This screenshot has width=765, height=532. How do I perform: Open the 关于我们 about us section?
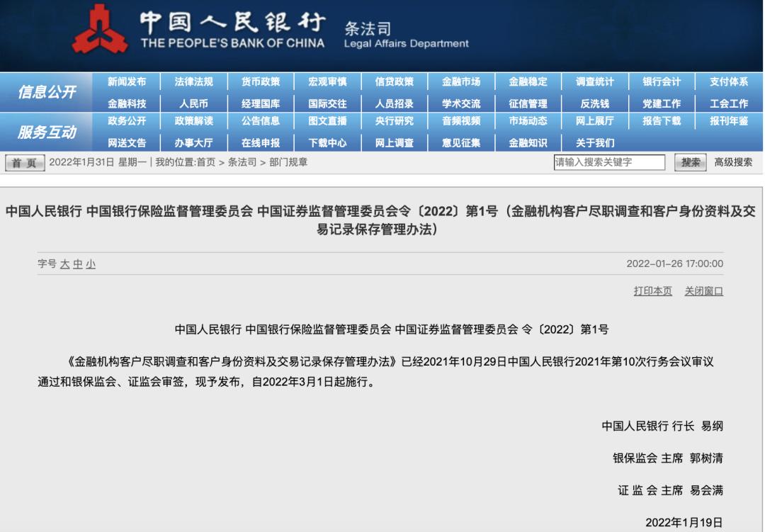tap(594, 142)
